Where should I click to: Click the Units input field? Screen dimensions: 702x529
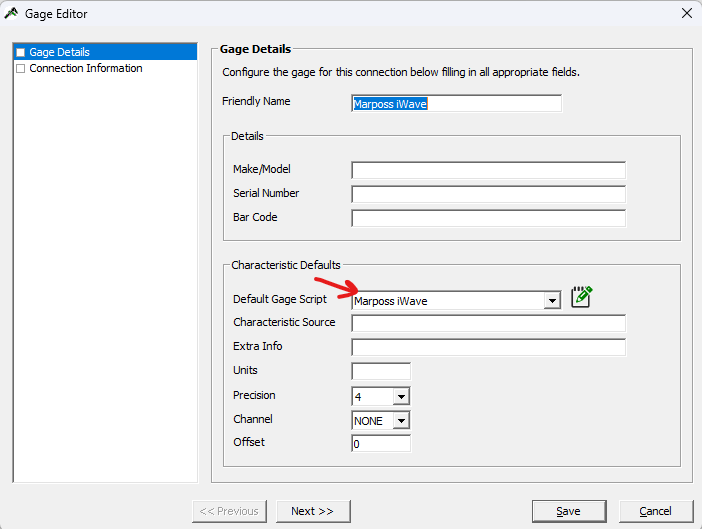tap(381, 371)
